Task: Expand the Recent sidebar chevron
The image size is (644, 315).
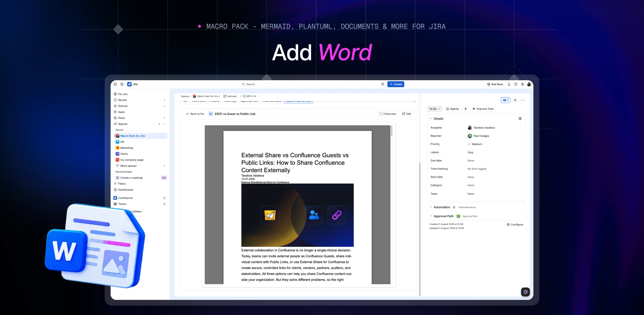Action: (x=164, y=100)
